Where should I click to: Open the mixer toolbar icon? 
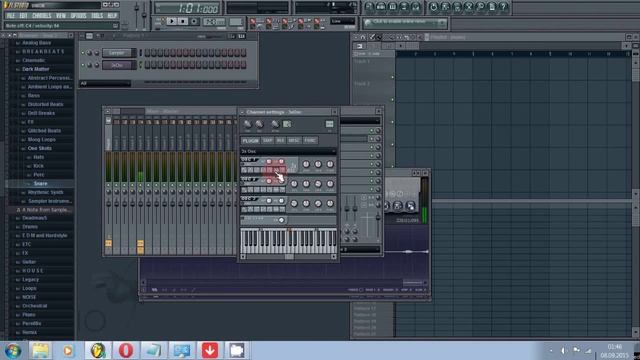416,7
